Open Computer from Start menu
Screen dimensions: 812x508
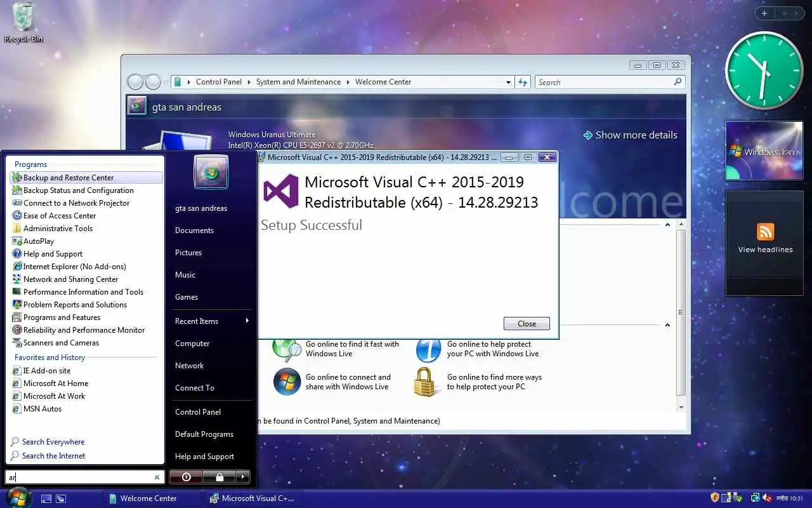(x=192, y=344)
